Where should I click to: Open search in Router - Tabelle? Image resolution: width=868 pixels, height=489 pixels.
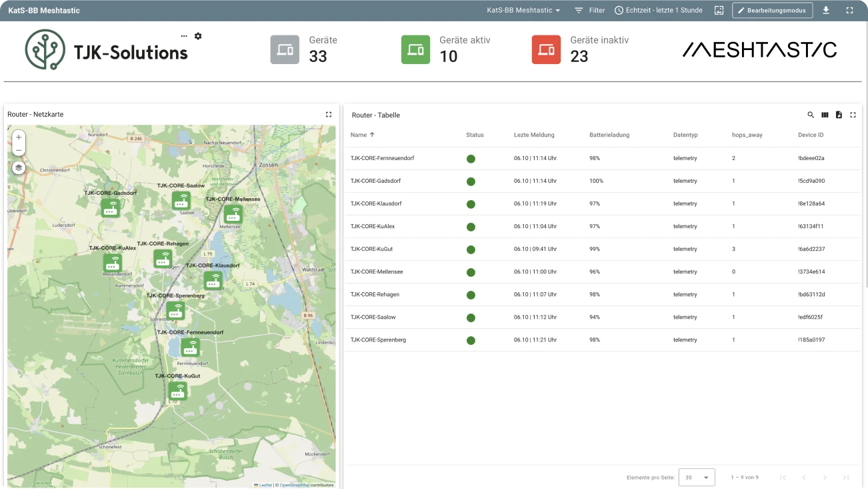tap(811, 115)
